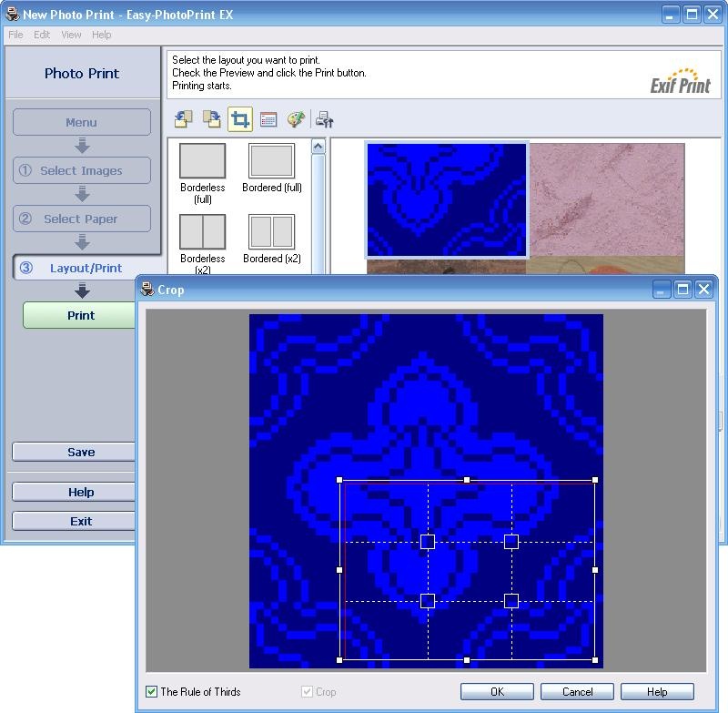Open the View menu
Image resolution: width=728 pixels, height=713 pixels.
point(71,35)
